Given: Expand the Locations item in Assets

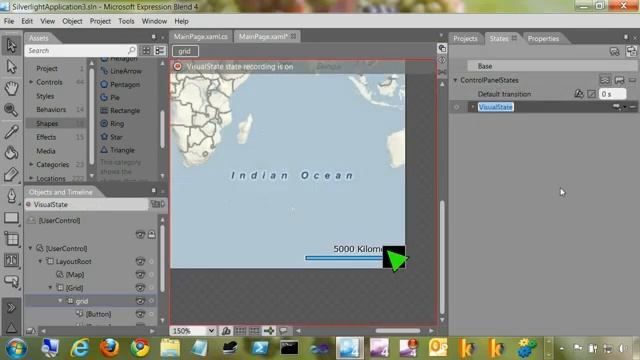Looking at the screenshot, I should [x=31, y=178].
